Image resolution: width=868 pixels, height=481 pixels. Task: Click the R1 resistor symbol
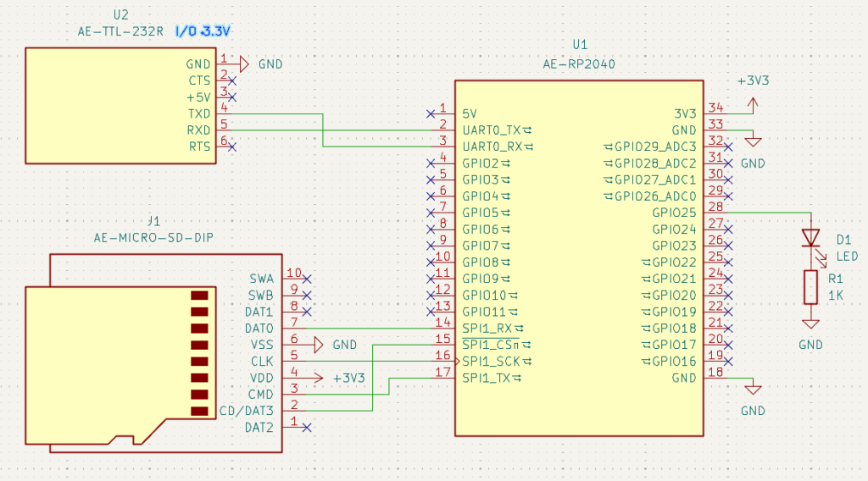coord(811,286)
